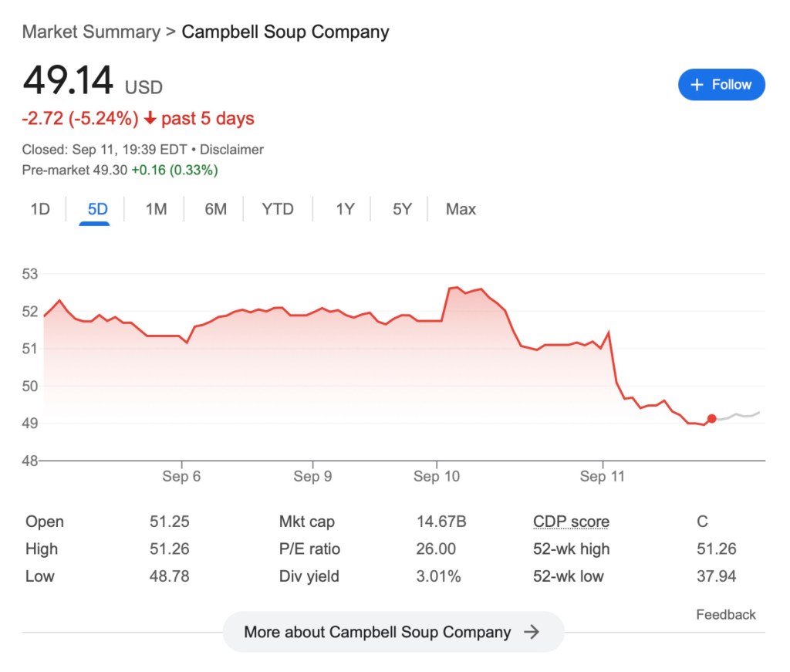Click the red price marker dot
790x672 pixels.
tap(711, 418)
